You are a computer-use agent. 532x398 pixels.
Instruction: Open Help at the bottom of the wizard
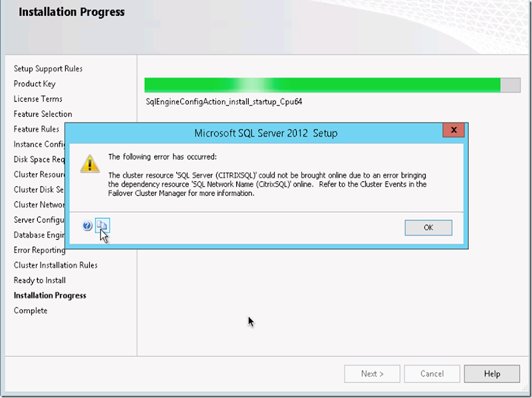[x=492, y=373]
